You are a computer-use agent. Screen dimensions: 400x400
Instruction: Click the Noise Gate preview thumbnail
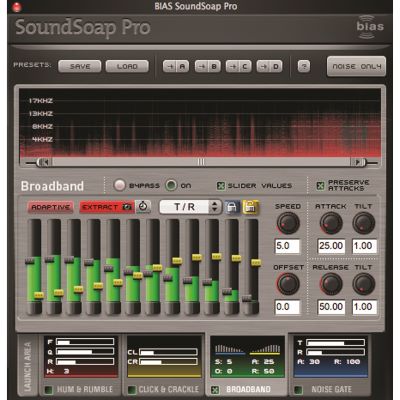click(331, 357)
